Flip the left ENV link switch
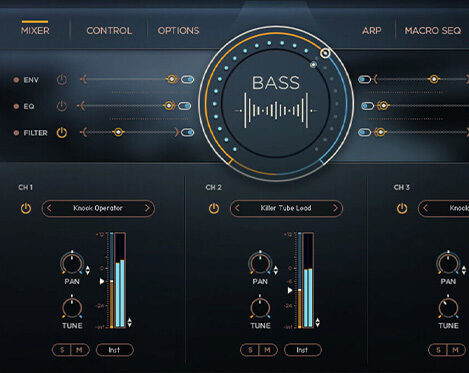This screenshot has width=469, height=373. coord(187,80)
